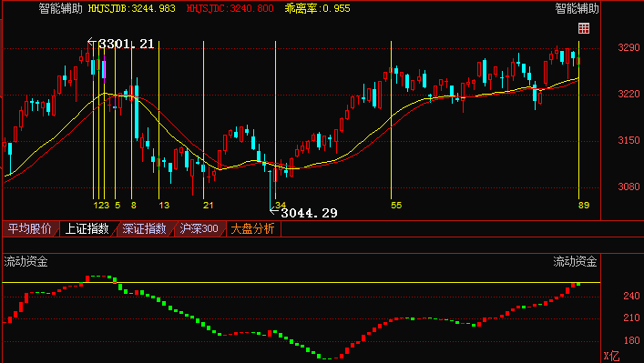Click the Fibonacci time marker 34
Viewport: 644px width, 363px height.
point(281,205)
